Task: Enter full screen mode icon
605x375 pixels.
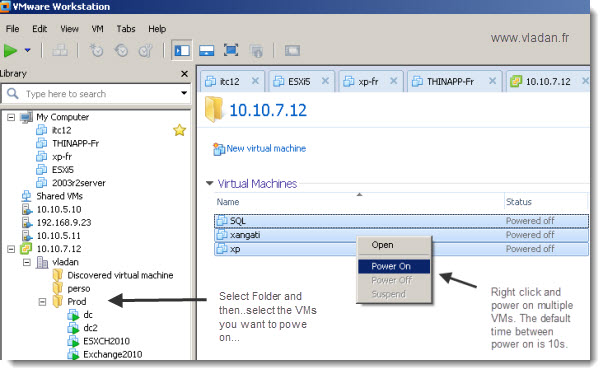Action: (231, 51)
